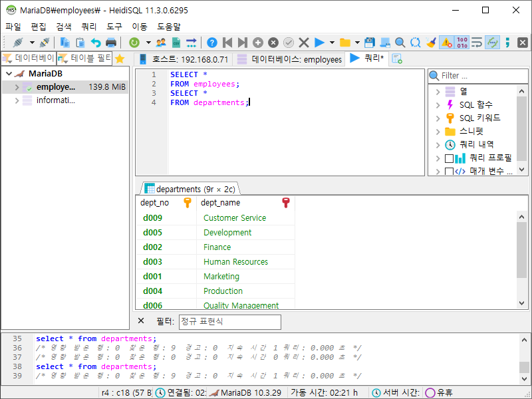Load SQL file with the yellow folder icon
The width and height of the screenshot is (532, 399).
coord(345,43)
